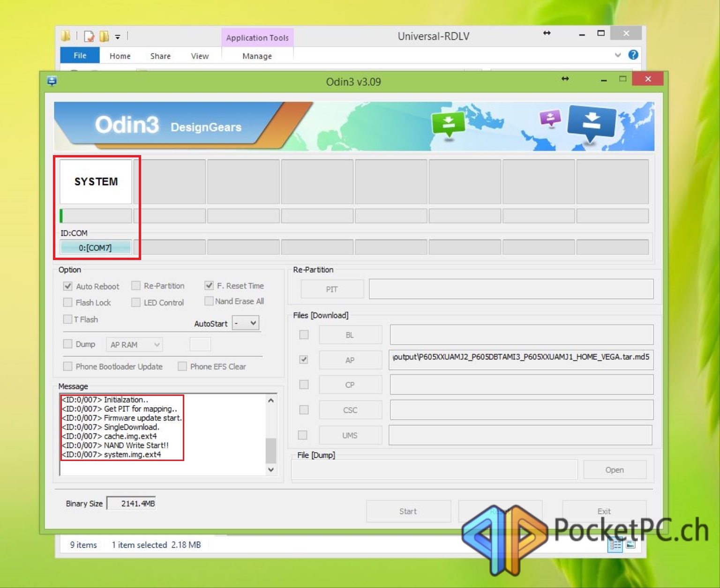This screenshot has height=588, width=720.
Task: Click the Exit button
Action: [x=604, y=511]
